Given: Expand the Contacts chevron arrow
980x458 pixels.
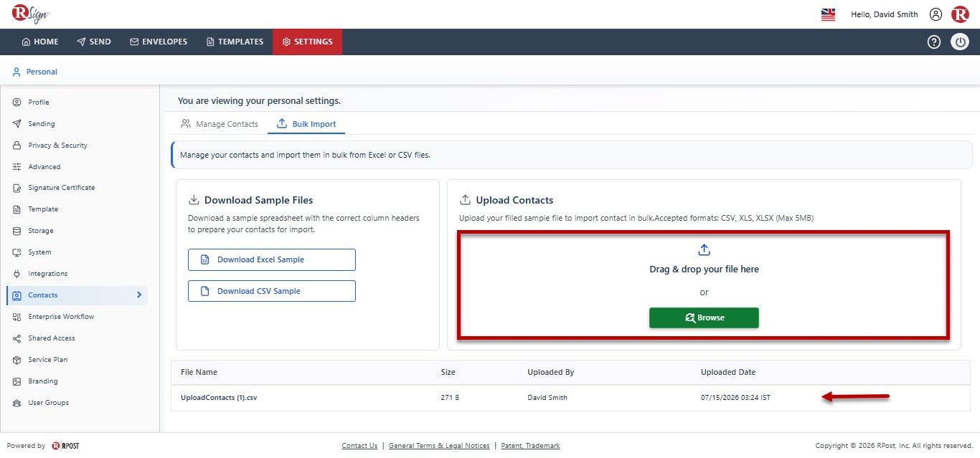Looking at the screenshot, I should 138,295.
